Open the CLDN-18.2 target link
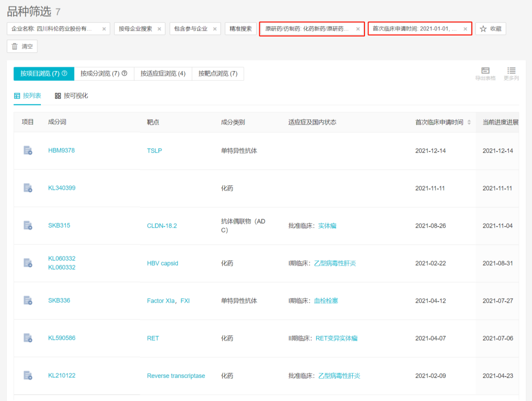 162,226
